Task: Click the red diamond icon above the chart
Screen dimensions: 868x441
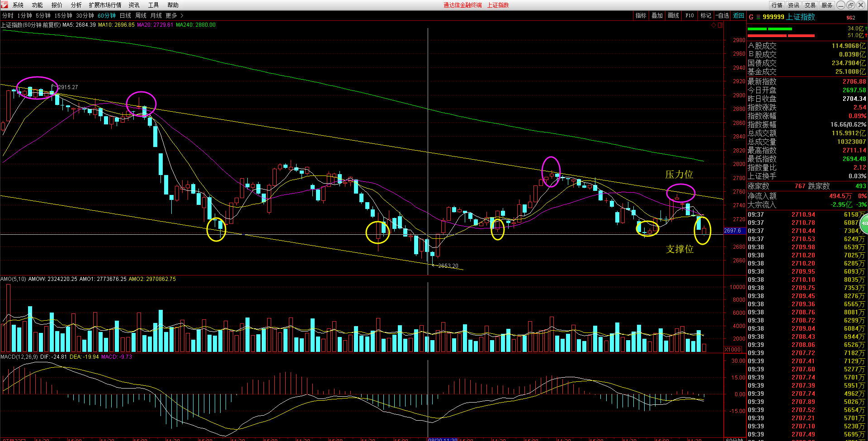Action: [x=714, y=25]
